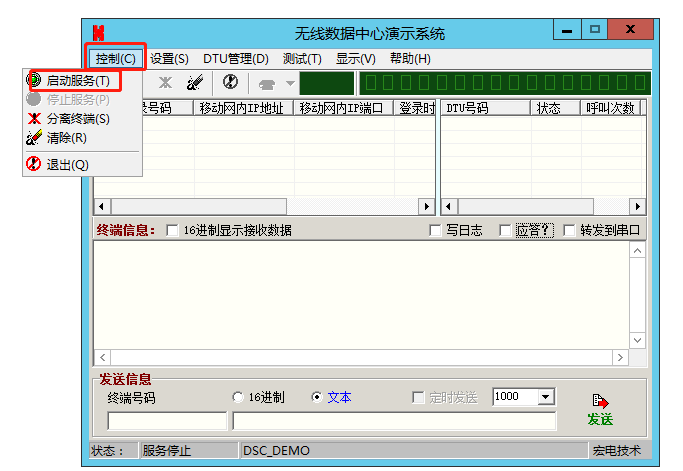Open the 帮助(H) menu
683x471 pixels.
coord(410,58)
